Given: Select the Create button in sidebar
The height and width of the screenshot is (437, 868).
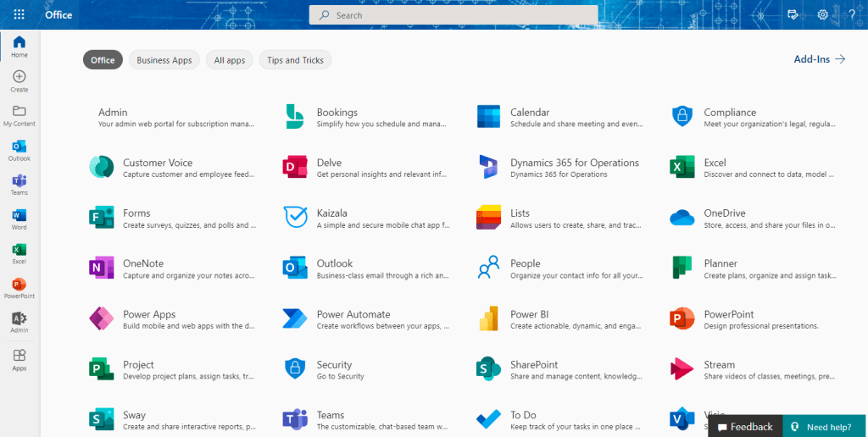Looking at the screenshot, I should pyautogui.click(x=19, y=81).
